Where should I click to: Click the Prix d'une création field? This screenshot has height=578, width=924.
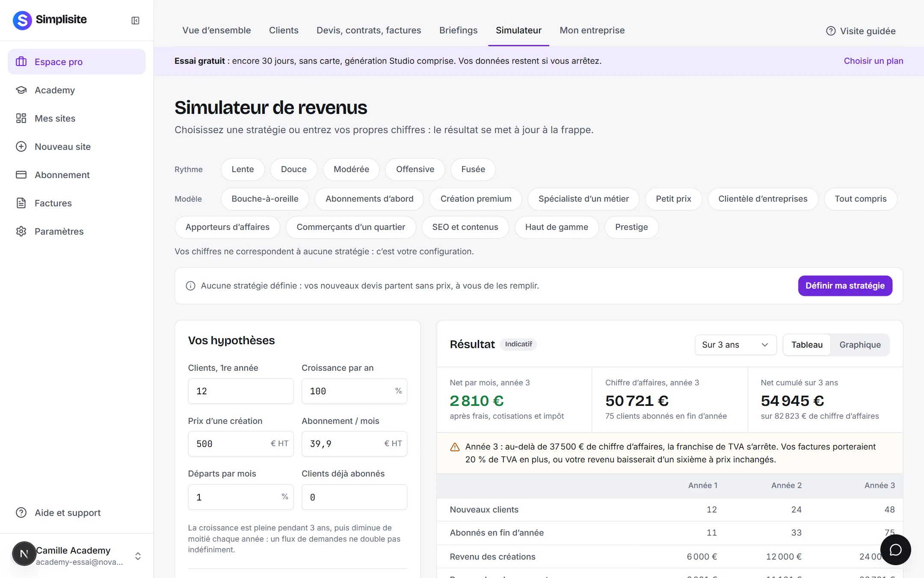[241, 444]
